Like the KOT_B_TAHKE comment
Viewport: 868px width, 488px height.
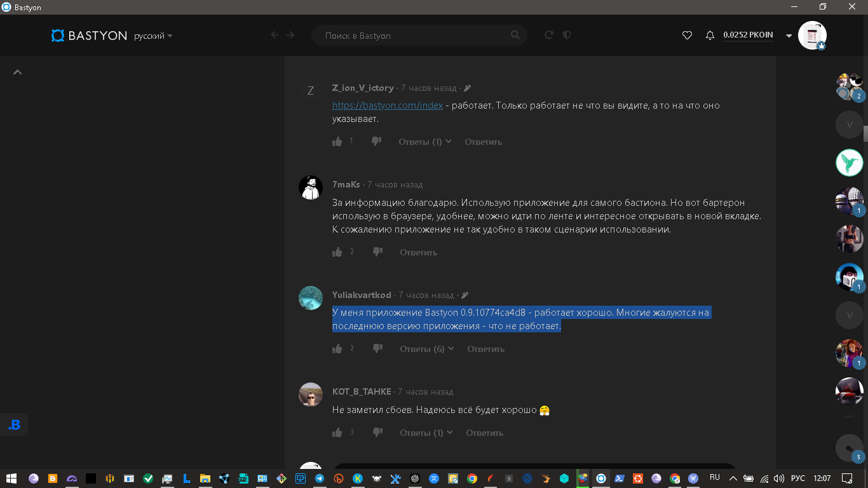[337, 432]
